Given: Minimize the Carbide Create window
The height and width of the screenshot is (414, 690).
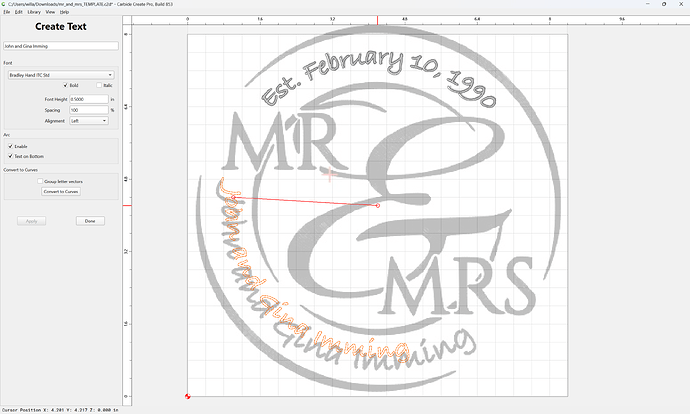Looking at the screenshot, I should [648, 4].
